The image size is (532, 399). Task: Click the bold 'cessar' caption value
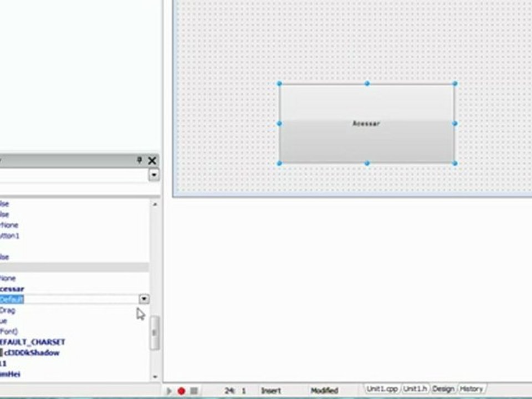(x=12, y=289)
